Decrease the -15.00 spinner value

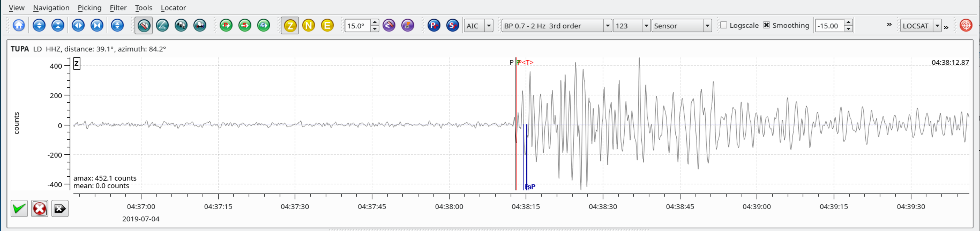[x=848, y=29]
